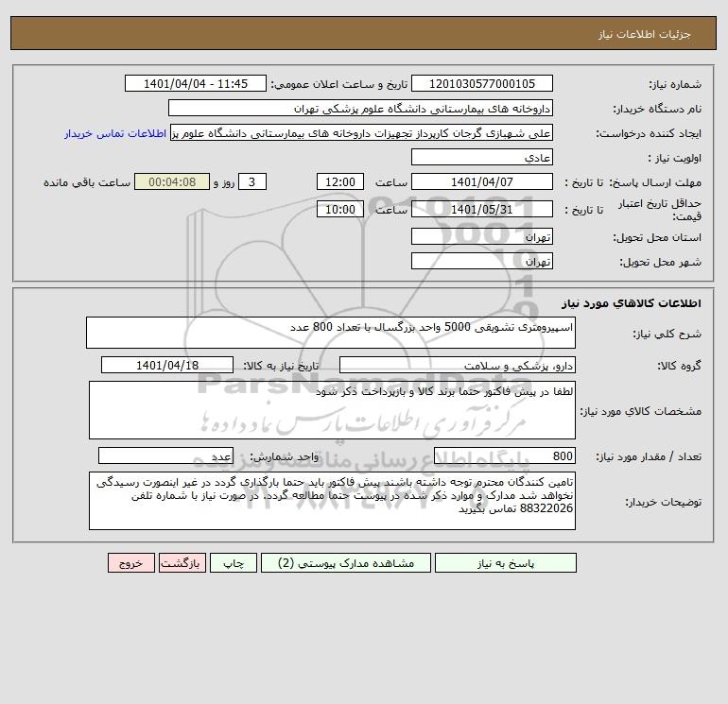Click the مشخصات کالای مورد نیاز label
The image size is (728, 704).
(x=641, y=411)
